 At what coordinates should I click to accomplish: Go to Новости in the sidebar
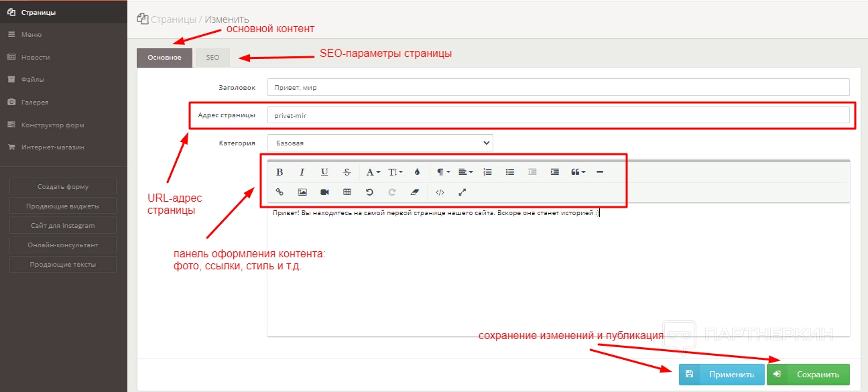[64, 57]
